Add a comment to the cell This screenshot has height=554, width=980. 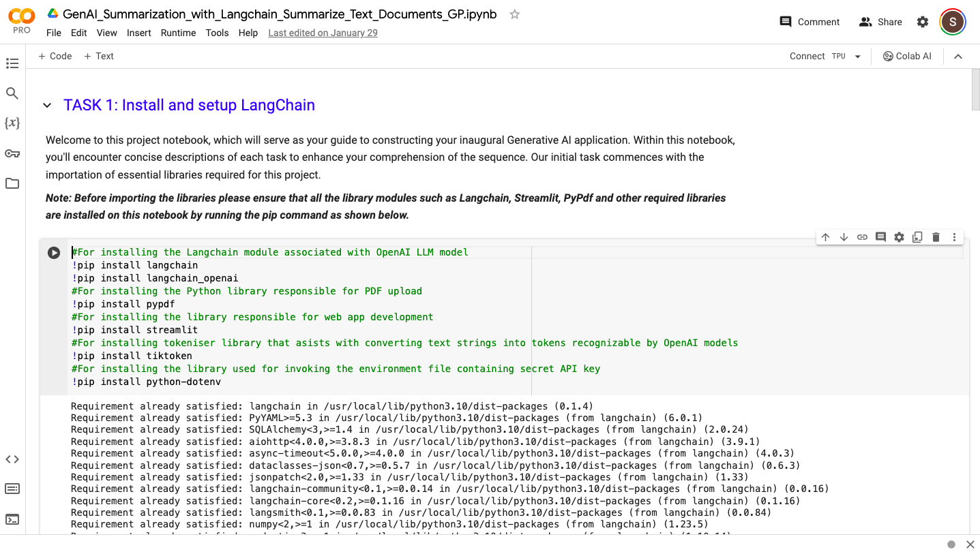click(880, 237)
